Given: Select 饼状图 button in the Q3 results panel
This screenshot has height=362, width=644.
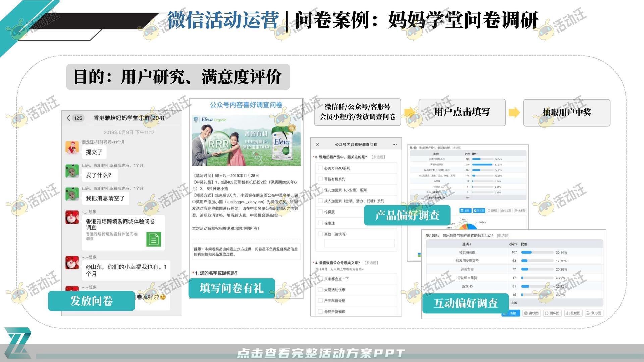Looking at the screenshot, I should click(x=479, y=210).
